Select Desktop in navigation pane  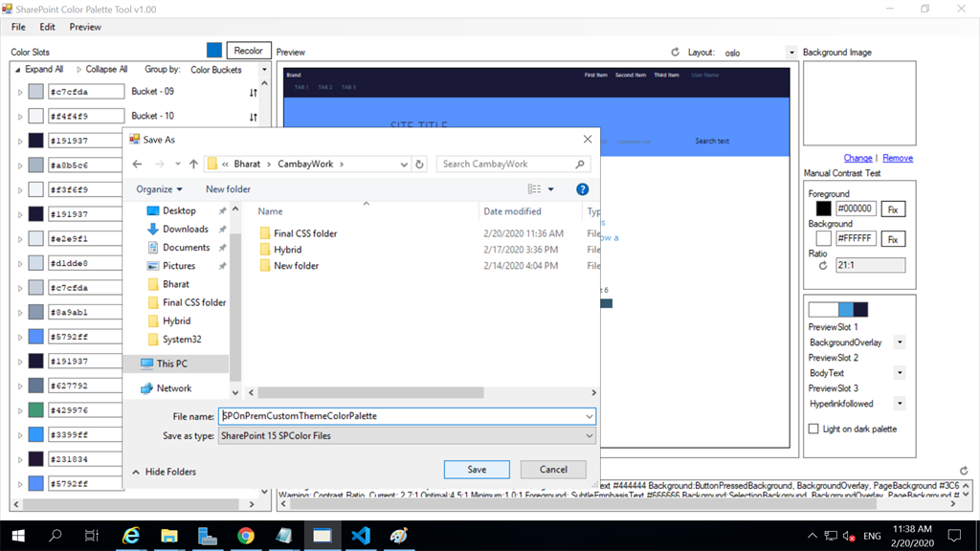coord(179,210)
